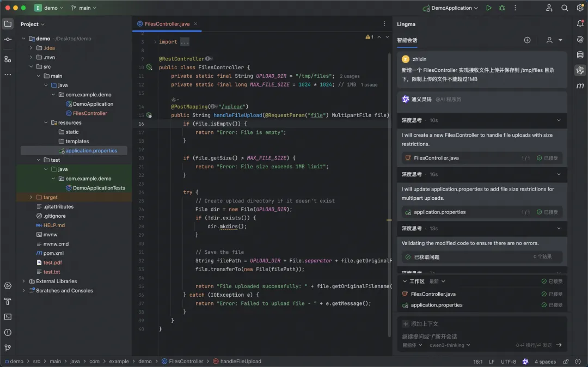Open application.properties change card in chat
Viewport: 588px width, 367px height.
pyautogui.click(x=482, y=212)
